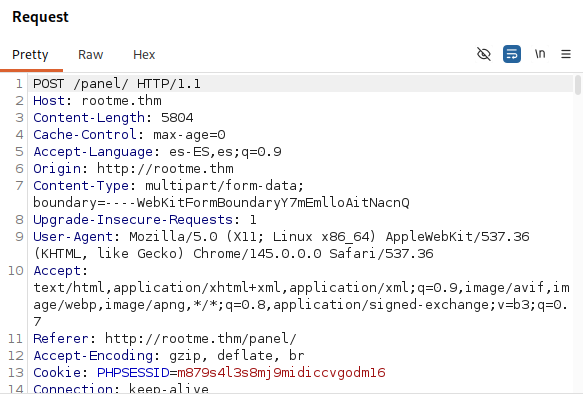Screen dimensions: 583x396
Task: Toggle the hide non-printable characters eye icon
Action: click(x=484, y=54)
